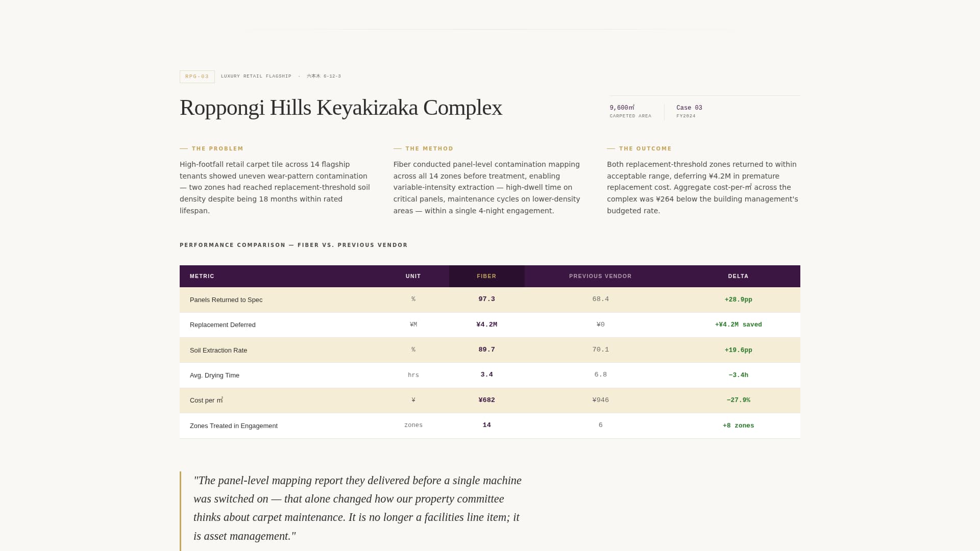
Task: Click the Fiber cost ¥682
Action: [486, 400]
